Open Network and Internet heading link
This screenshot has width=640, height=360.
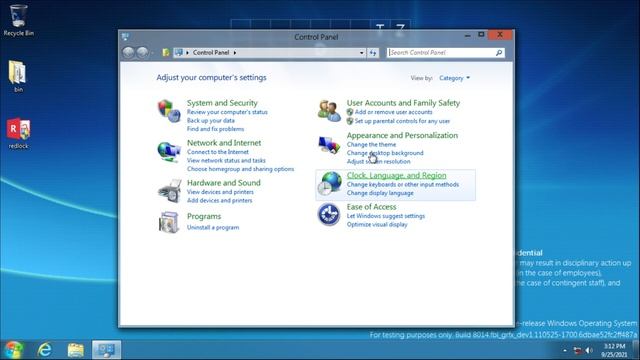[x=224, y=143]
